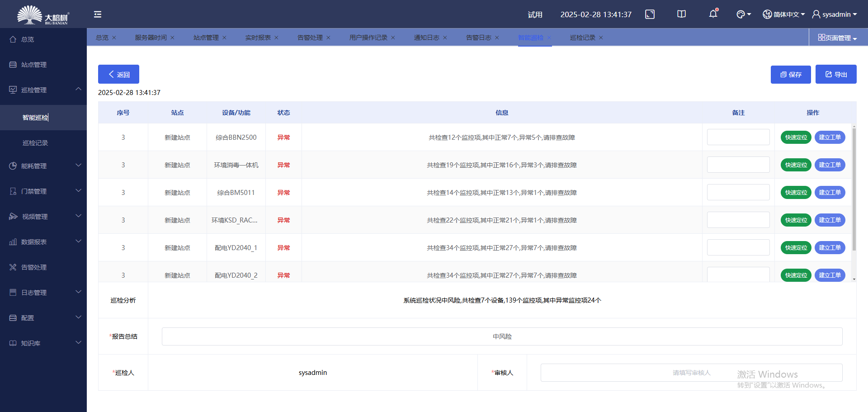Close the 服务器时间 tab
Image resolution: width=868 pixels, height=412 pixels.
pyautogui.click(x=172, y=38)
